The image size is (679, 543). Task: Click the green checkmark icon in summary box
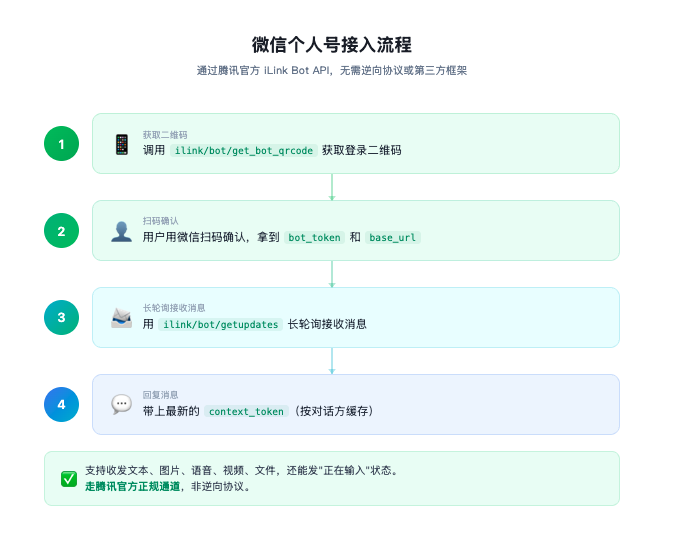[x=69, y=478]
